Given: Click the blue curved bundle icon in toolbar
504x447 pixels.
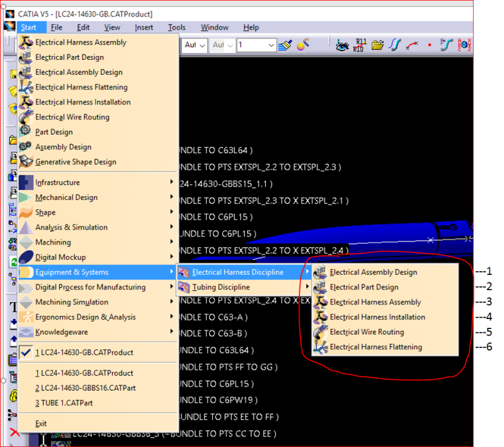Looking at the screenshot, I should [x=395, y=45].
